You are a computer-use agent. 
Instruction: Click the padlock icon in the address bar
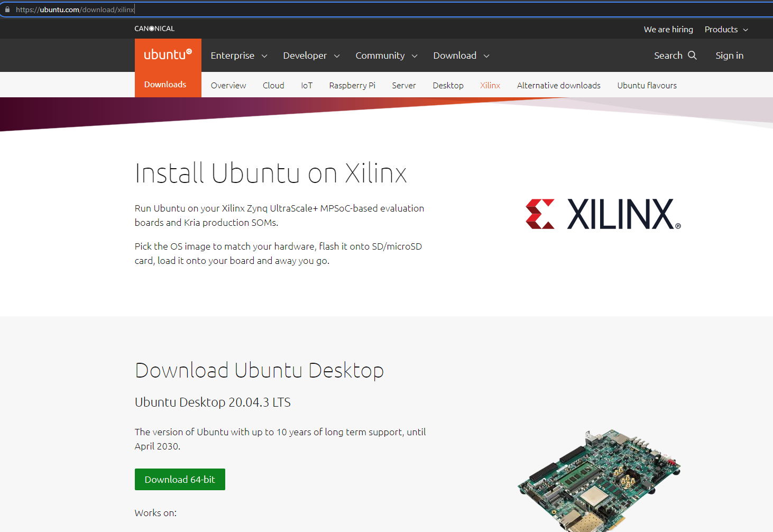point(7,10)
